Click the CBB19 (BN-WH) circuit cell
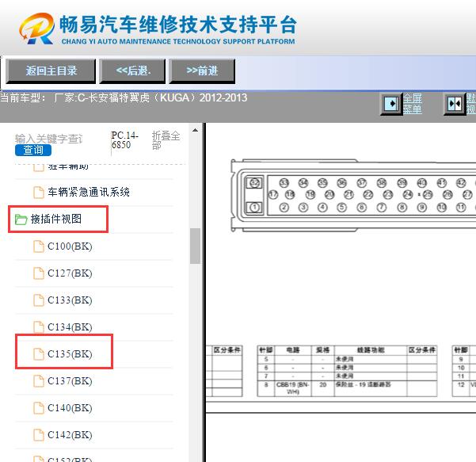 click(x=292, y=388)
